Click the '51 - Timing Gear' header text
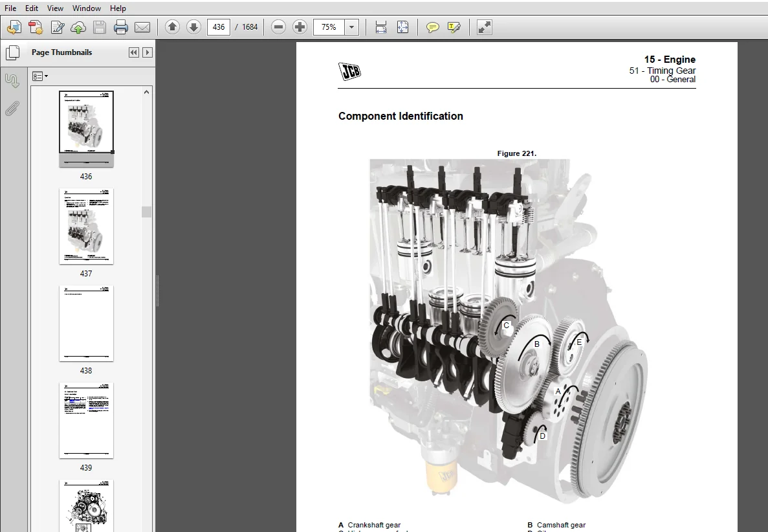The width and height of the screenshot is (768, 532). pyautogui.click(x=662, y=71)
